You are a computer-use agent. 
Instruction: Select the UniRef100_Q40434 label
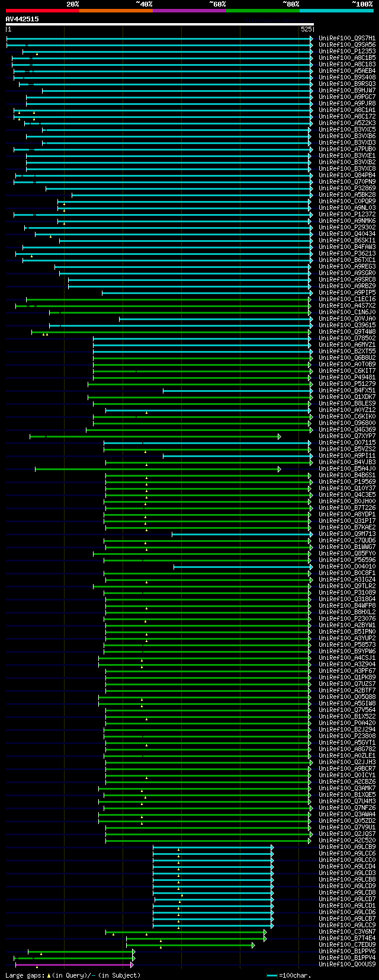tap(347, 234)
